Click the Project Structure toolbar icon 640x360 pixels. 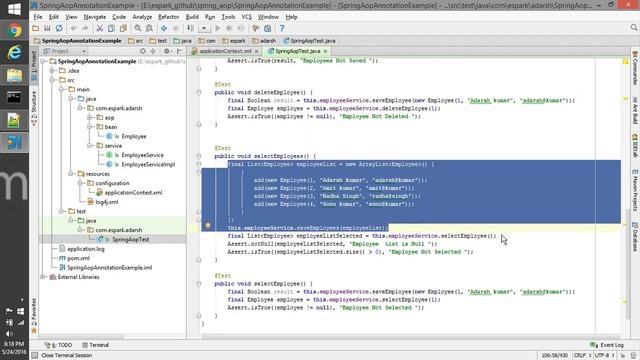coord(267,28)
